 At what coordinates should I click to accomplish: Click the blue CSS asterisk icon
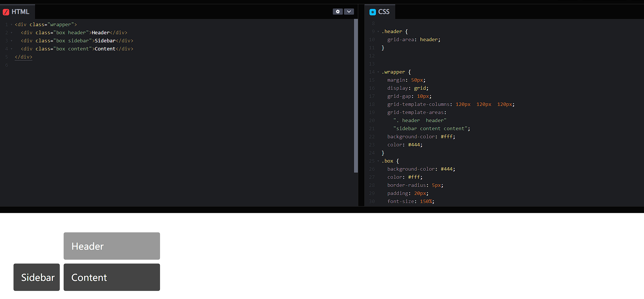click(373, 12)
